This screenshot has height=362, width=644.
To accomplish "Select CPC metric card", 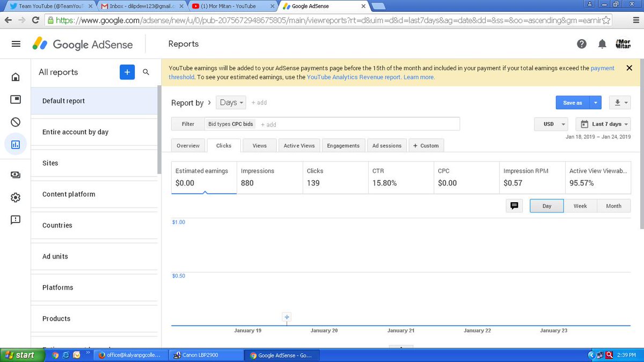I will pyautogui.click(x=466, y=178).
